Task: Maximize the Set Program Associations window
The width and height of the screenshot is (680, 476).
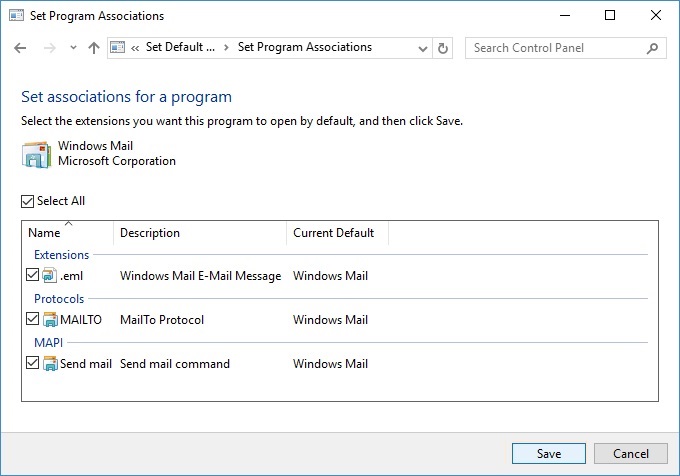Action: 610,16
